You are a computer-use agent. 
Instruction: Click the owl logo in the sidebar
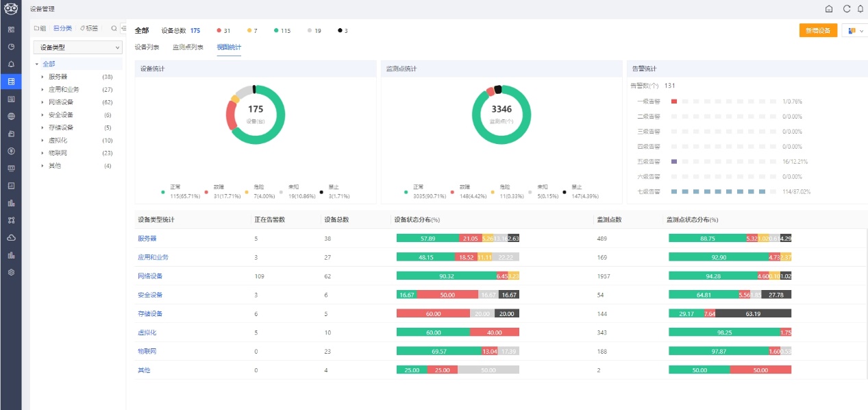(x=10, y=8)
